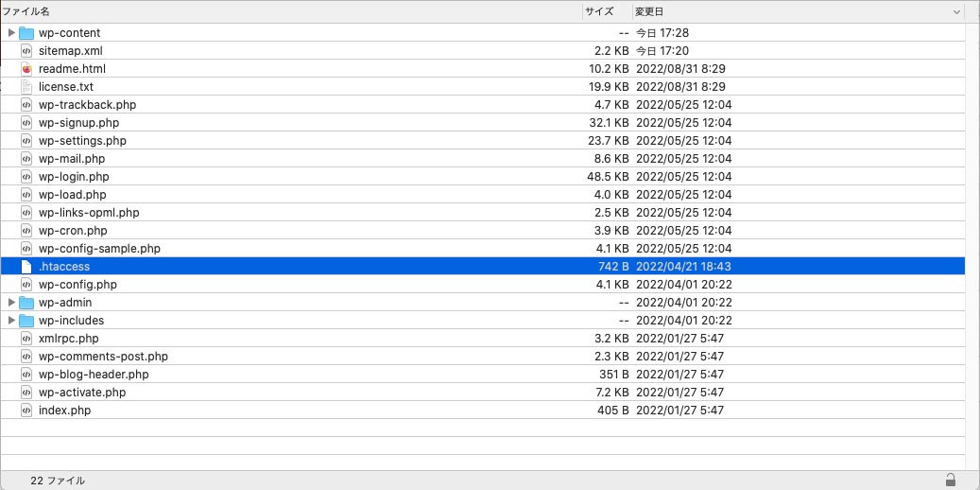980x490 pixels.
Task: Select the wp-settings.php file name
Action: coord(82,141)
